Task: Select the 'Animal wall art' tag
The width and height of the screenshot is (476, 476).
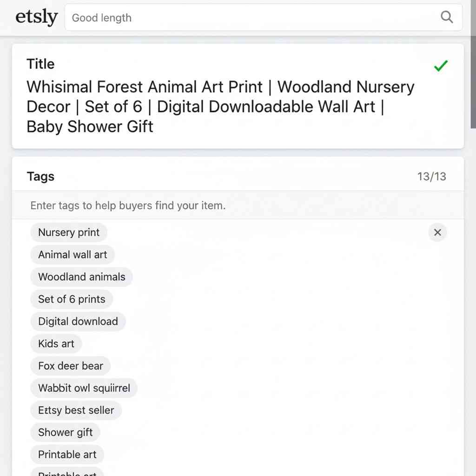Action: [73, 255]
